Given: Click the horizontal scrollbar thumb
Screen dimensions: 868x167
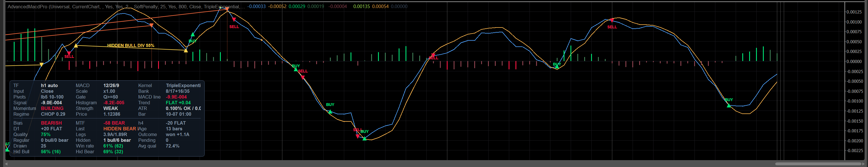Looking at the screenshot, I should coord(818,164).
